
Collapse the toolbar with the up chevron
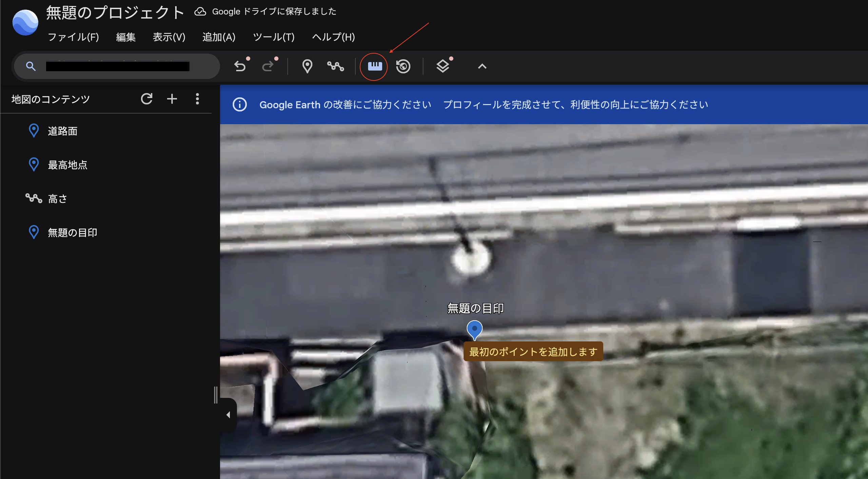click(x=482, y=66)
